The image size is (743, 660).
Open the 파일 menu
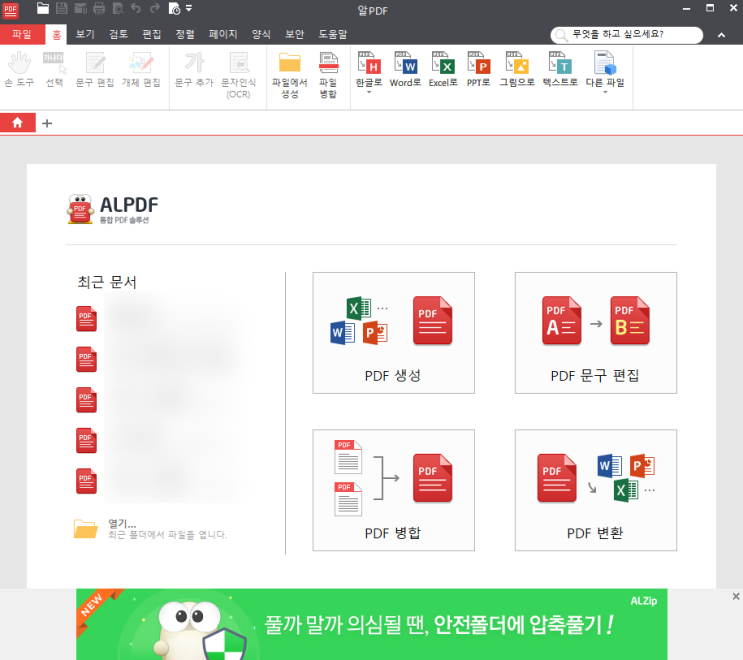click(x=21, y=34)
